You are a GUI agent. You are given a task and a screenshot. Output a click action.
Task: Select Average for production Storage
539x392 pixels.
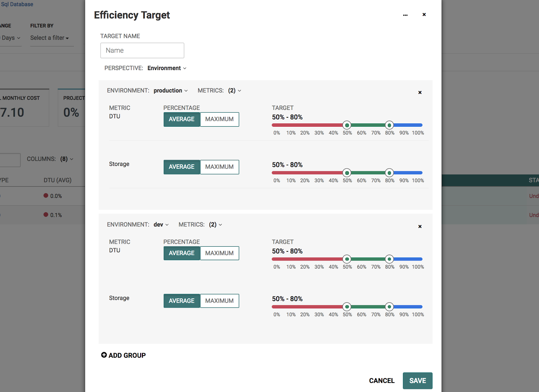pyautogui.click(x=182, y=167)
